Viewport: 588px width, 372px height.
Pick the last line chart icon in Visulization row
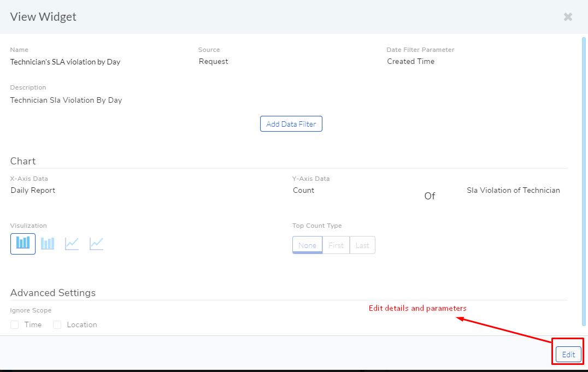pos(96,244)
